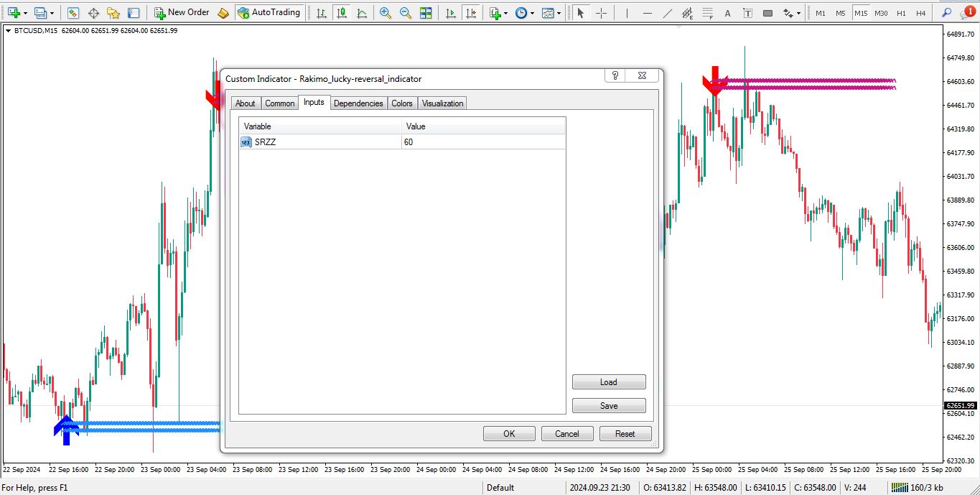
Task: Draw a Horizontal Line on the chart
Action: [x=647, y=12]
